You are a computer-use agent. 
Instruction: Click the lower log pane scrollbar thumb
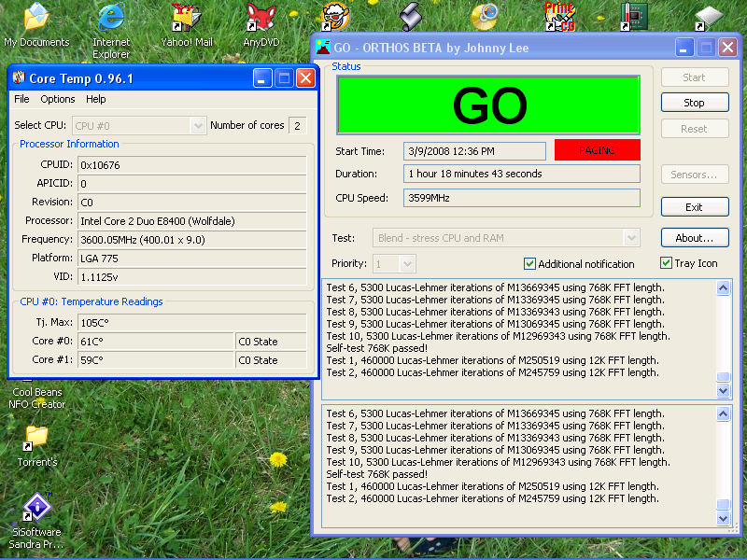(723, 504)
